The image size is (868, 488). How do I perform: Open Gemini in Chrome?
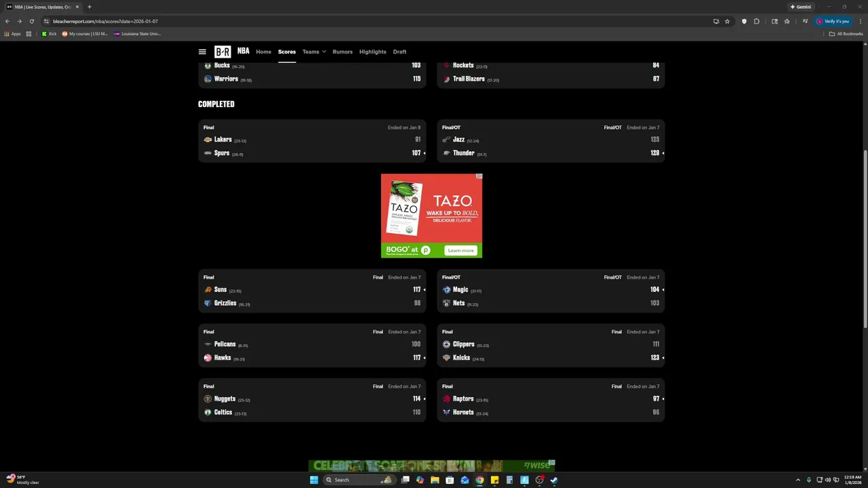(801, 7)
